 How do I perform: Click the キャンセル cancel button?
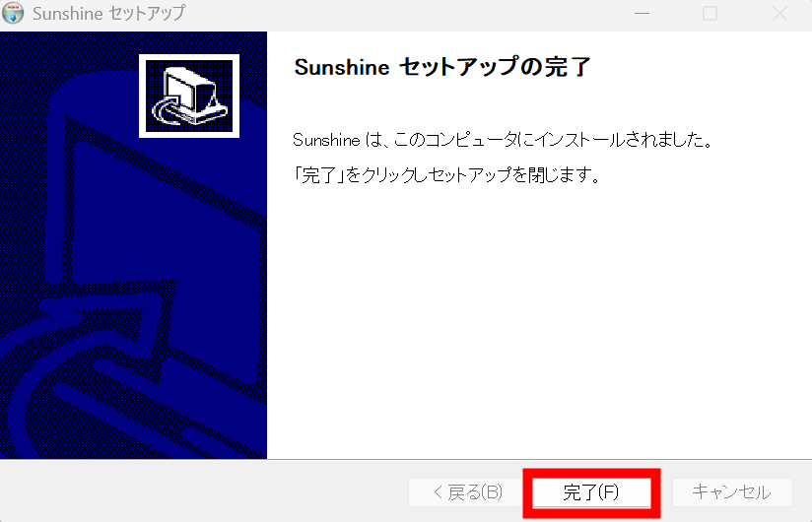click(732, 492)
